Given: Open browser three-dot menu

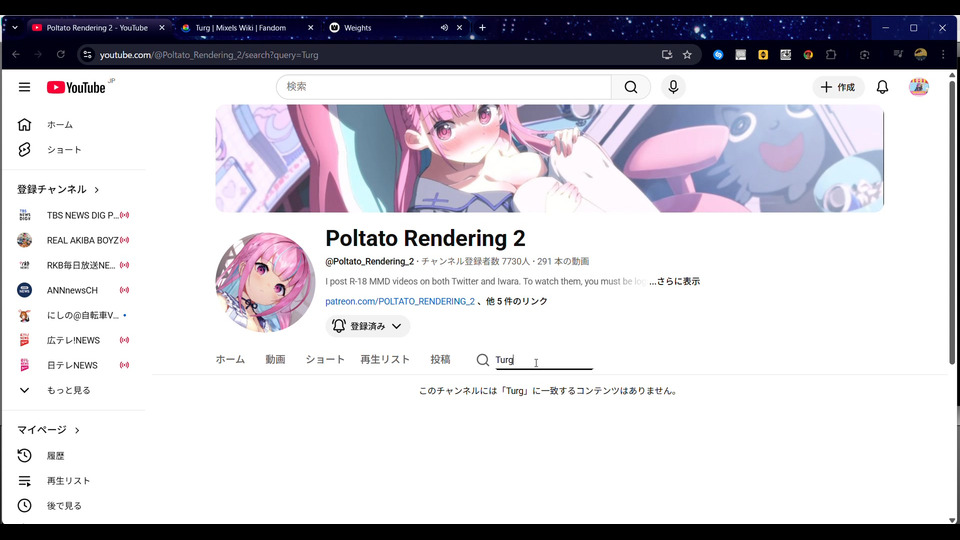Looking at the screenshot, I should (943, 54).
